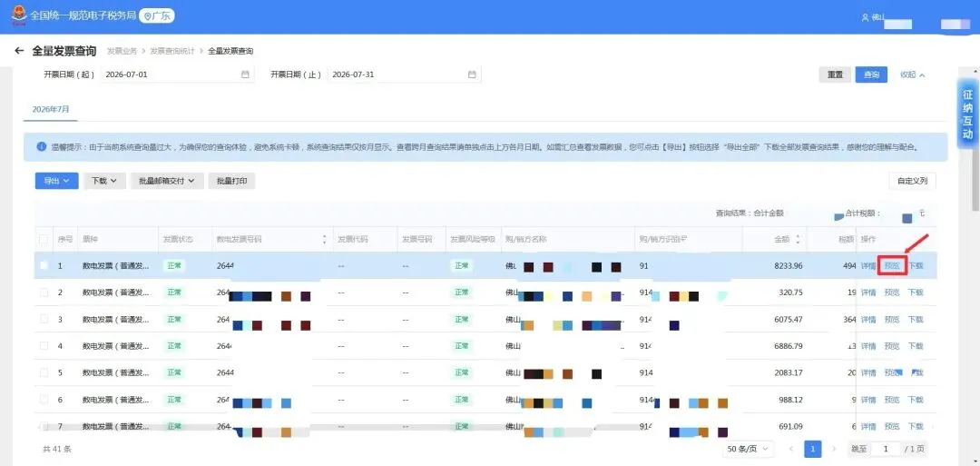
Task: Open 详情 for row 3
Action: (x=868, y=320)
